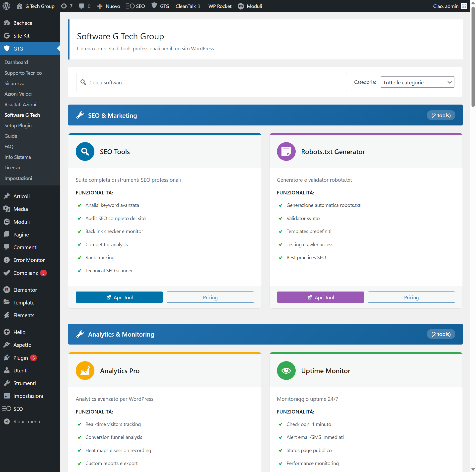
Task: Open the Nuovo menu in admin bar
Action: (109, 6)
